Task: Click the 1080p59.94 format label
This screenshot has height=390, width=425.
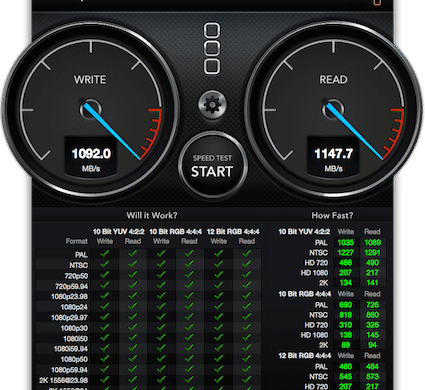Action: click(x=69, y=370)
